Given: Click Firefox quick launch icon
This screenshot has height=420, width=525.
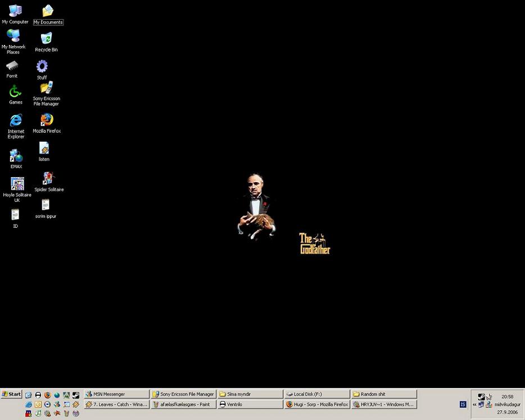Looking at the screenshot, I should pos(48,395).
